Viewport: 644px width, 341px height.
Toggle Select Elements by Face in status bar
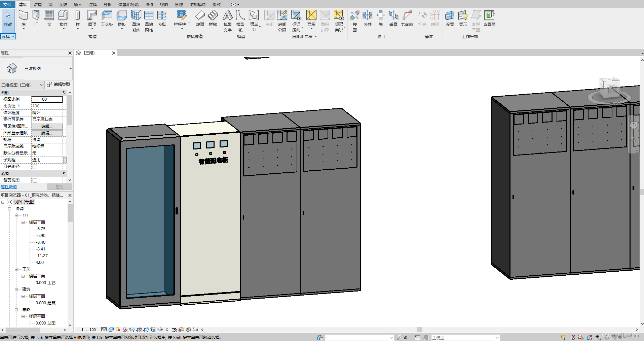(x=590, y=337)
